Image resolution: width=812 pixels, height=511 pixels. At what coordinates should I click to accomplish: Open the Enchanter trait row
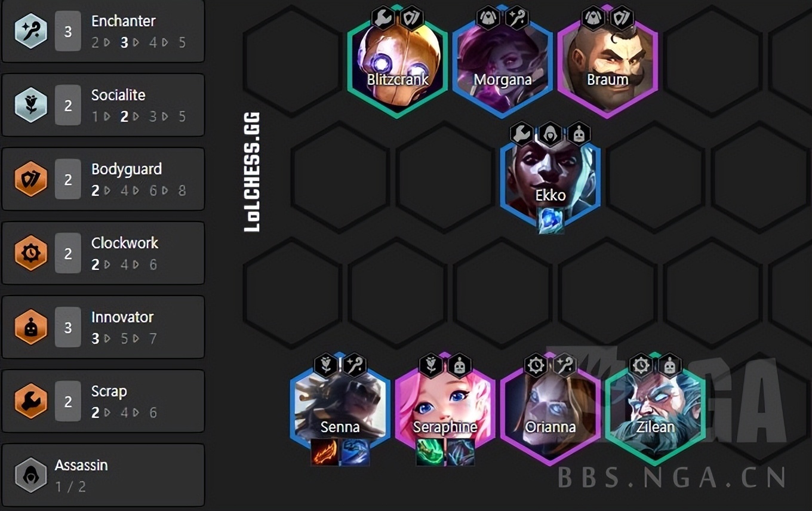click(x=103, y=31)
